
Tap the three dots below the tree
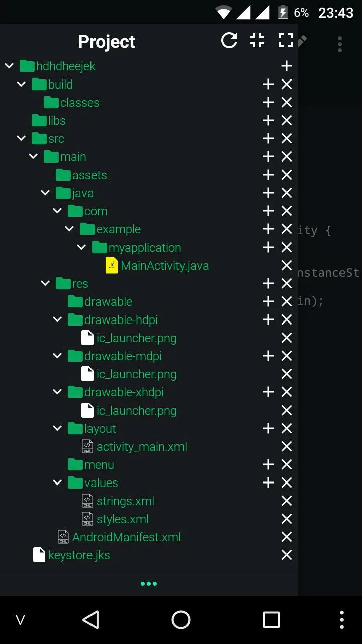pyautogui.click(x=149, y=584)
